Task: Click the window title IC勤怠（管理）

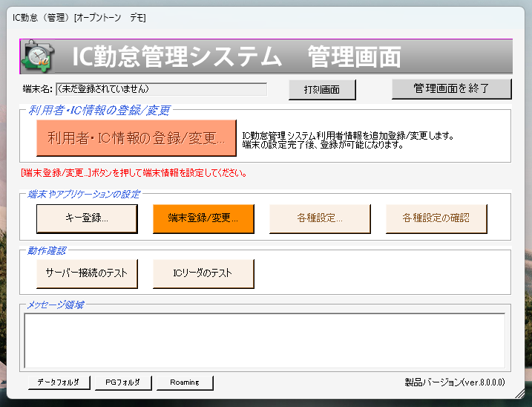Action: [x=79, y=18]
